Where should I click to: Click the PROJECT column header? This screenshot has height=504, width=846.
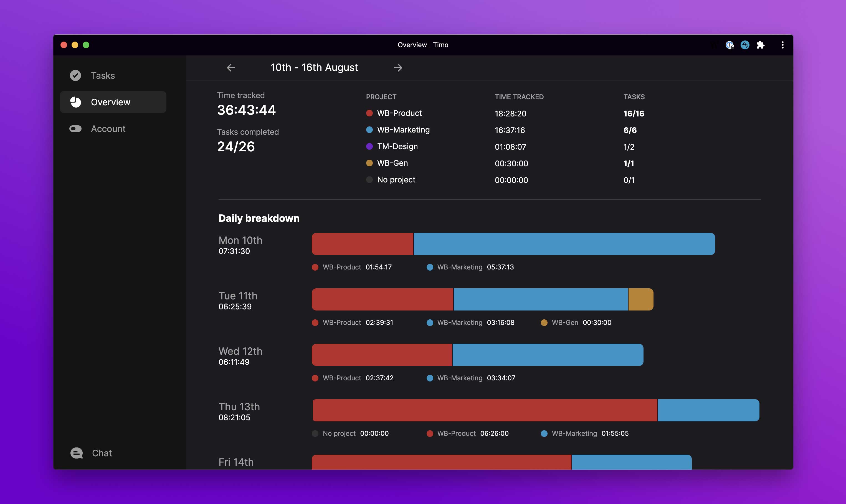pyautogui.click(x=381, y=97)
